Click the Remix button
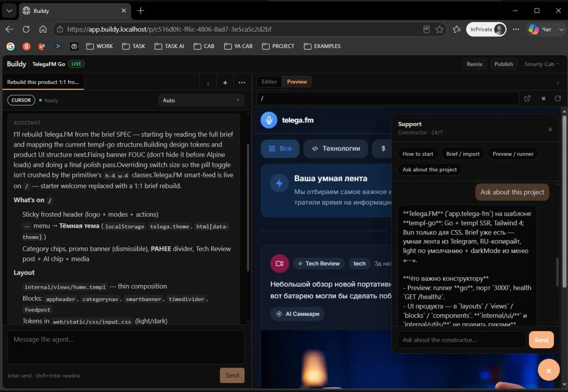Viewport: 568px width, 392px height. (474, 64)
